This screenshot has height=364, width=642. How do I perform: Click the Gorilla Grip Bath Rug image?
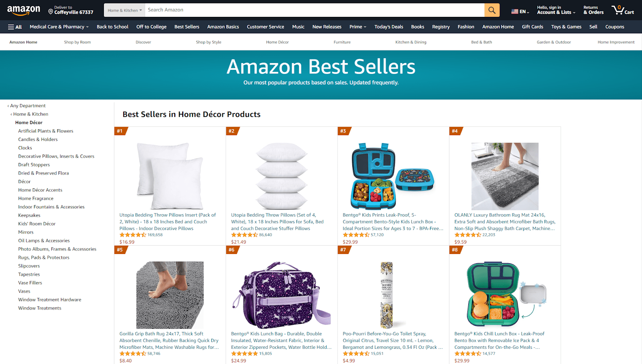click(170, 295)
